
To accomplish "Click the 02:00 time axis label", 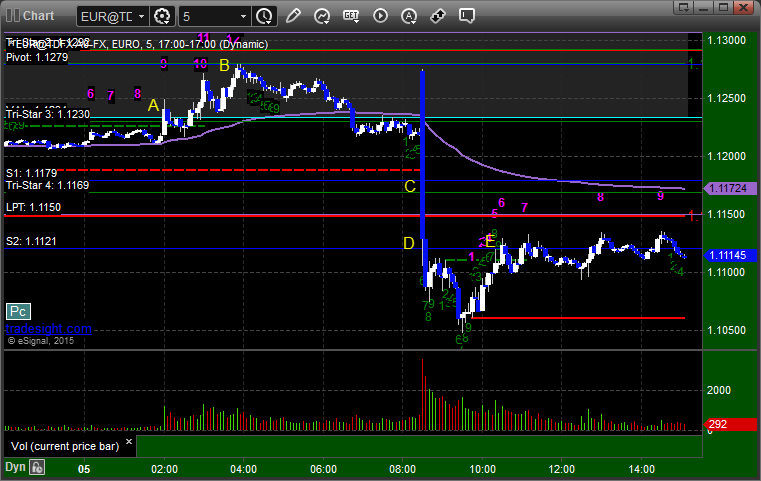I will pos(165,469).
